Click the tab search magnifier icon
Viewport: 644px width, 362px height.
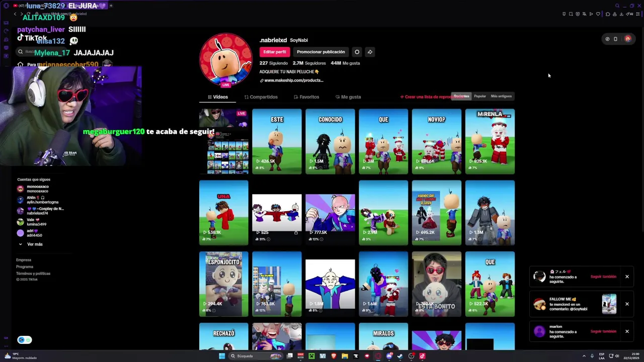[617, 6]
